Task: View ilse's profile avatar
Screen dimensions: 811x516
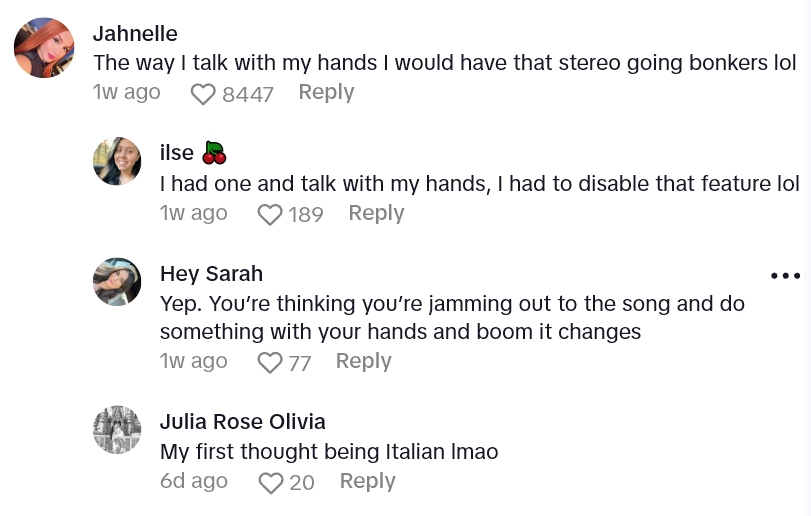Action: click(x=117, y=161)
